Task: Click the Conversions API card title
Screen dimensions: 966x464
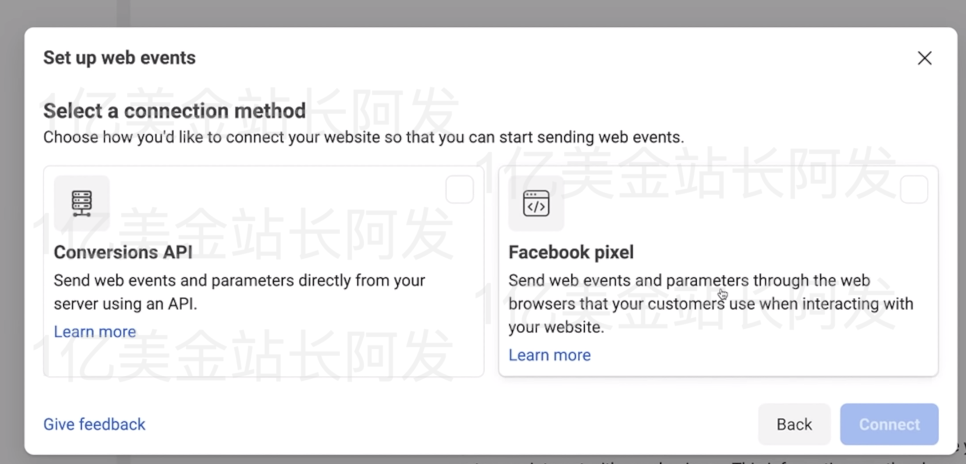Action: [x=123, y=252]
